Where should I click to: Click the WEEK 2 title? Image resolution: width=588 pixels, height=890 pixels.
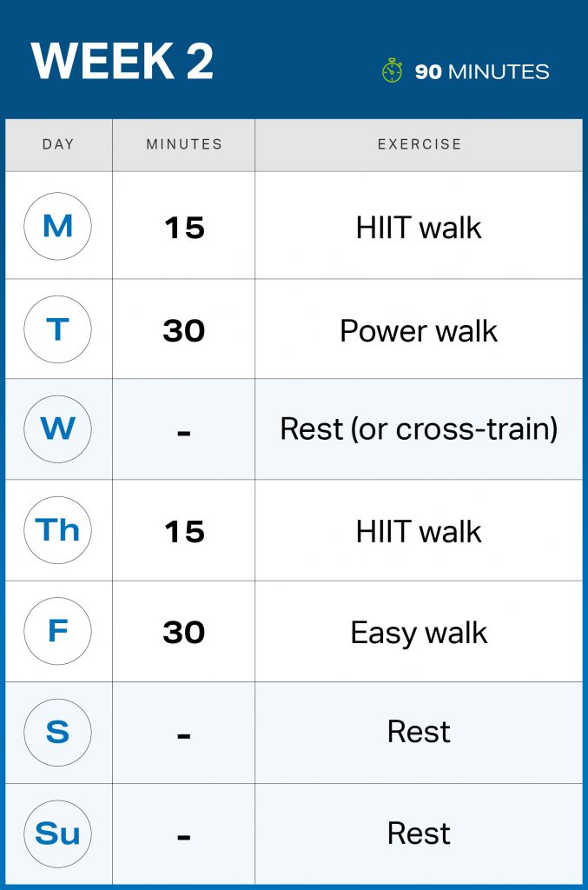tap(122, 63)
